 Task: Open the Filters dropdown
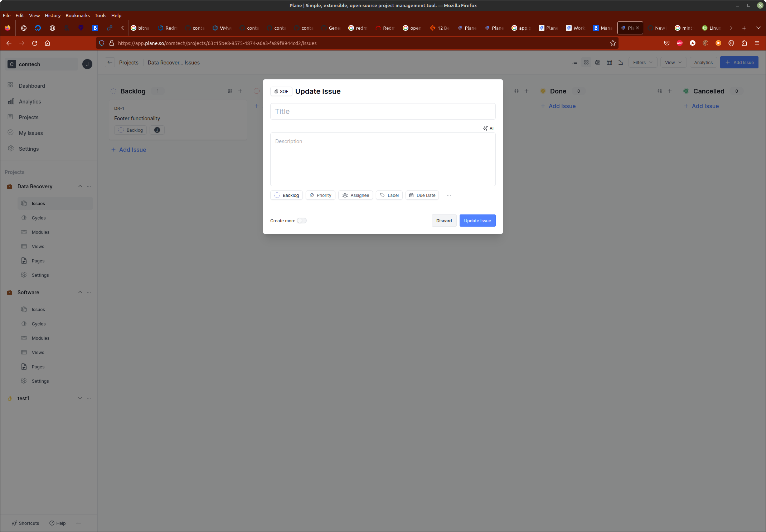pyautogui.click(x=642, y=62)
